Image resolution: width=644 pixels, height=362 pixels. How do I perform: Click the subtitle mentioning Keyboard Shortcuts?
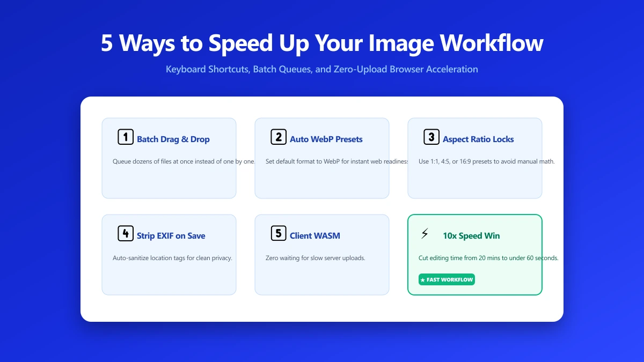(322, 69)
